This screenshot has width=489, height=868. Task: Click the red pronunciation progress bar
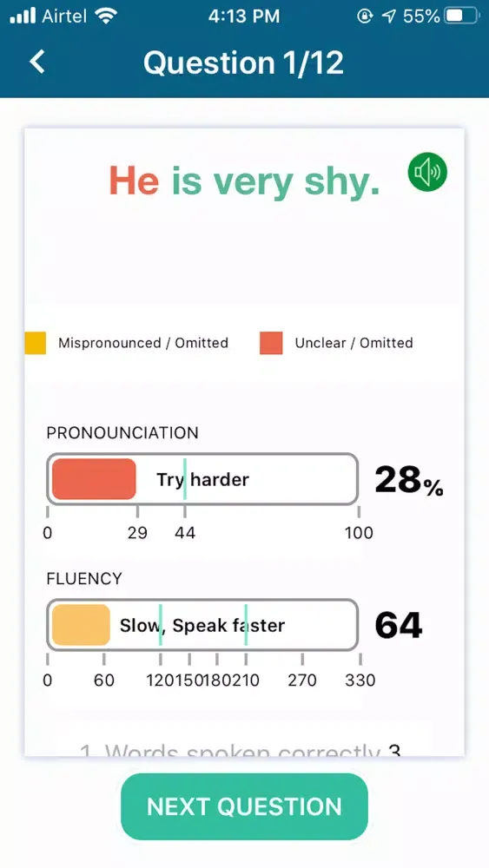[94, 479]
